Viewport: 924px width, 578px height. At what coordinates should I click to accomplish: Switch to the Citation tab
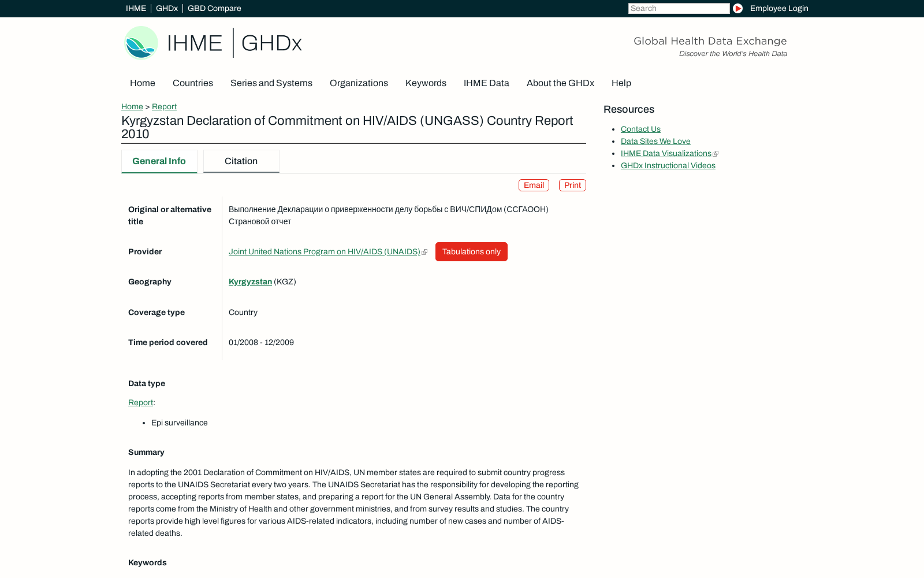241,161
